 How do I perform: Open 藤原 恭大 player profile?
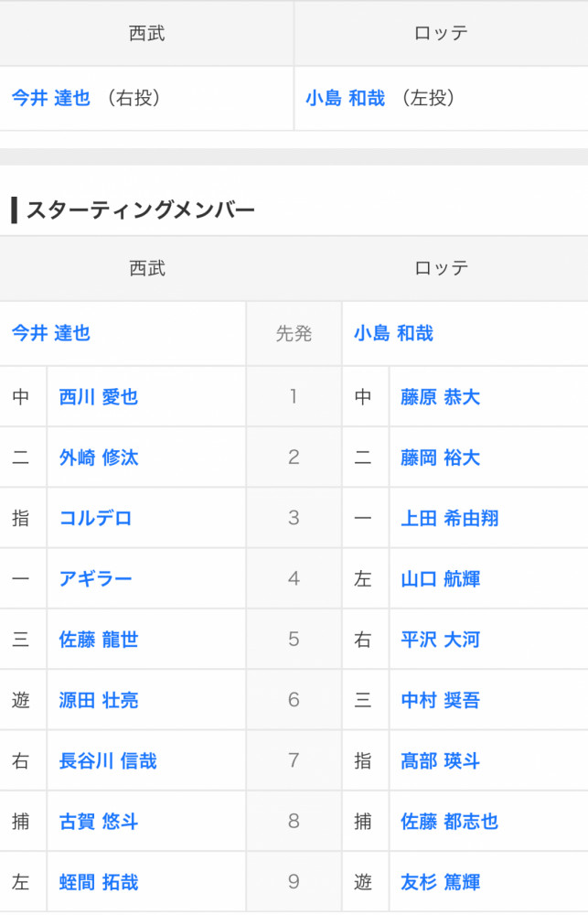coord(440,397)
